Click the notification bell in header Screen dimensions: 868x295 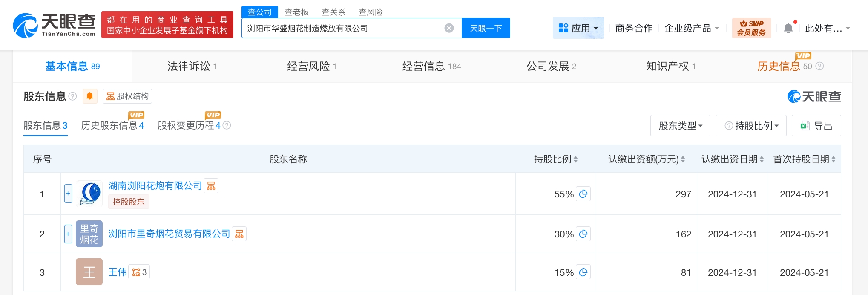(x=788, y=28)
